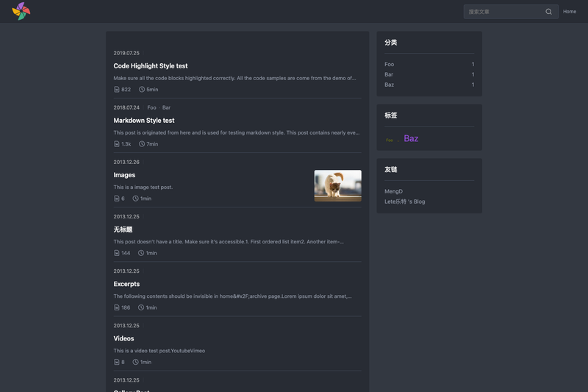Click the 2018.07.24 post date
The height and width of the screenshot is (392, 588).
pyautogui.click(x=126, y=107)
